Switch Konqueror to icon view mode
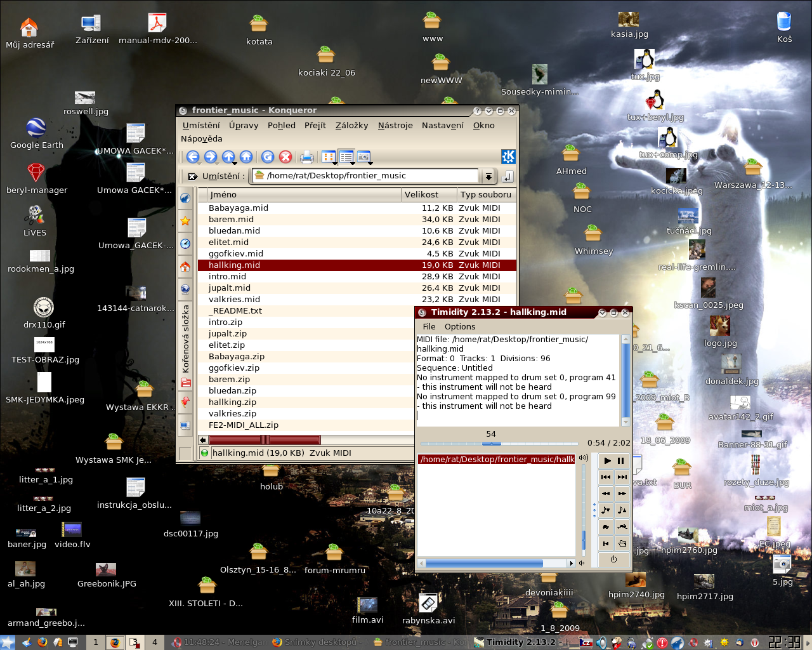Image resolution: width=812 pixels, height=650 pixels. (329, 157)
